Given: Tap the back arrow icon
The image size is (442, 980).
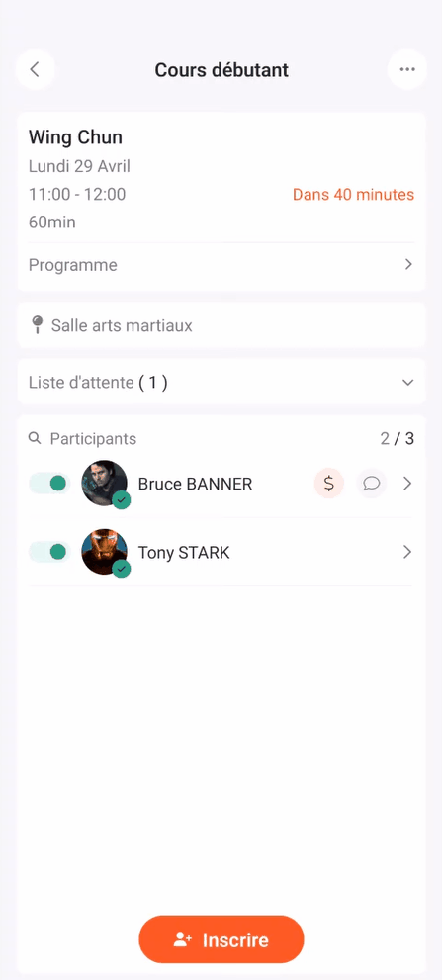Looking at the screenshot, I should click(35, 69).
